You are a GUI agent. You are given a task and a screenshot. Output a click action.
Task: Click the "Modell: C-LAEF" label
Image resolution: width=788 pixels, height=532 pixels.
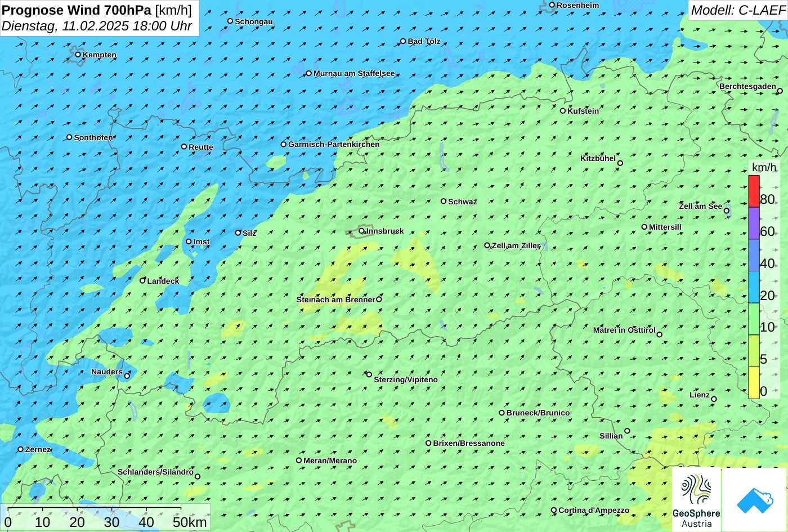point(738,10)
